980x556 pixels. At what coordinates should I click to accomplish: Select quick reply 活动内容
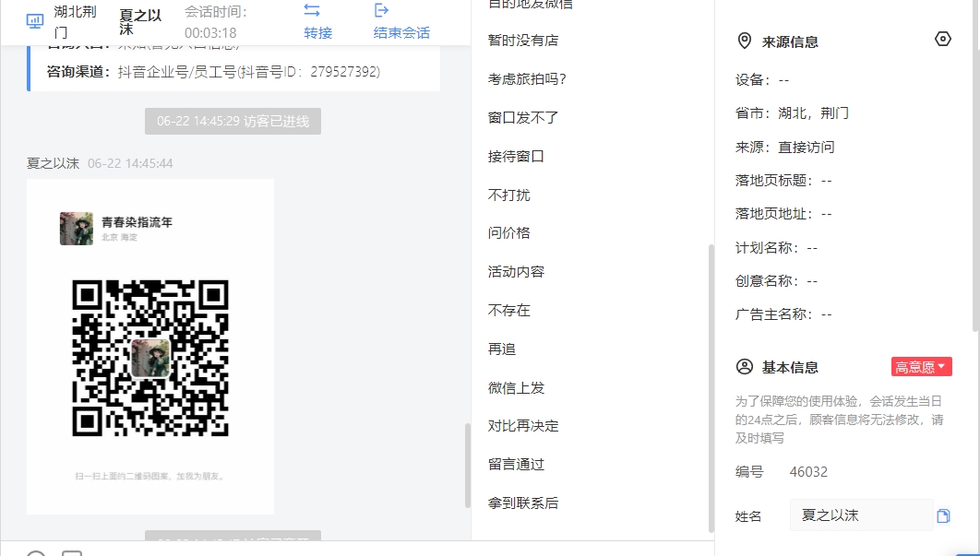tap(516, 272)
